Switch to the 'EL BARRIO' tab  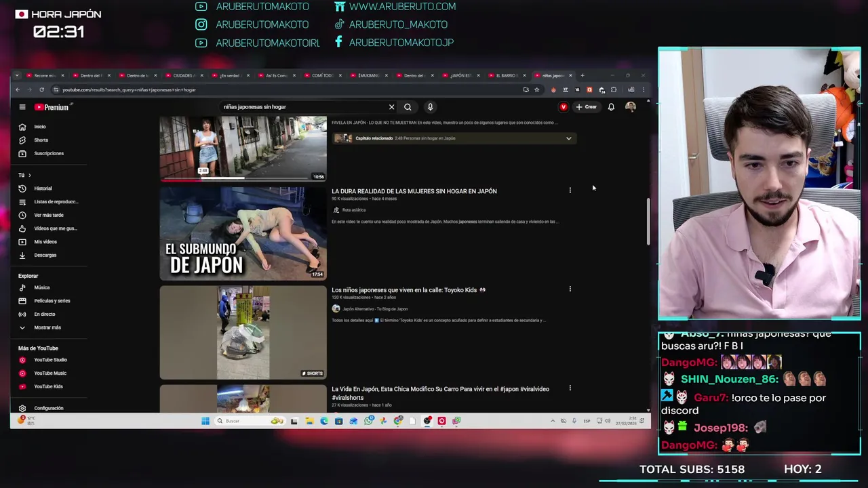click(x=507, y=75)
